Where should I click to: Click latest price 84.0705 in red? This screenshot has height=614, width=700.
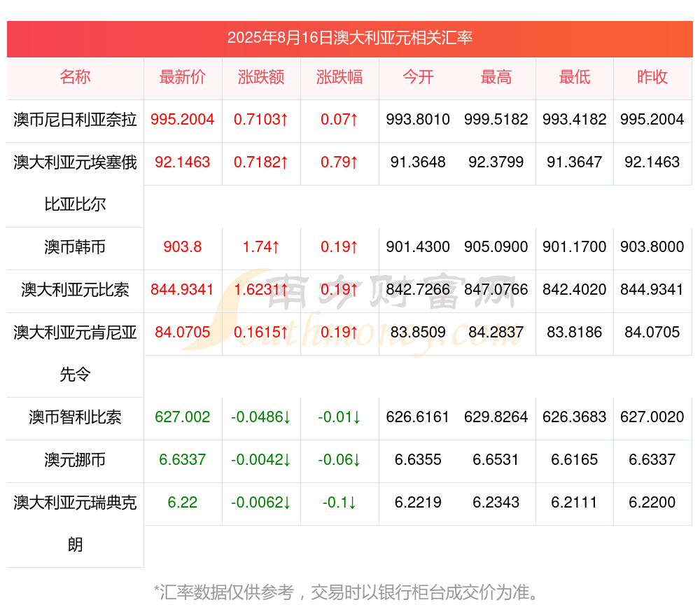pyautogui.click(x=183, y=332)
